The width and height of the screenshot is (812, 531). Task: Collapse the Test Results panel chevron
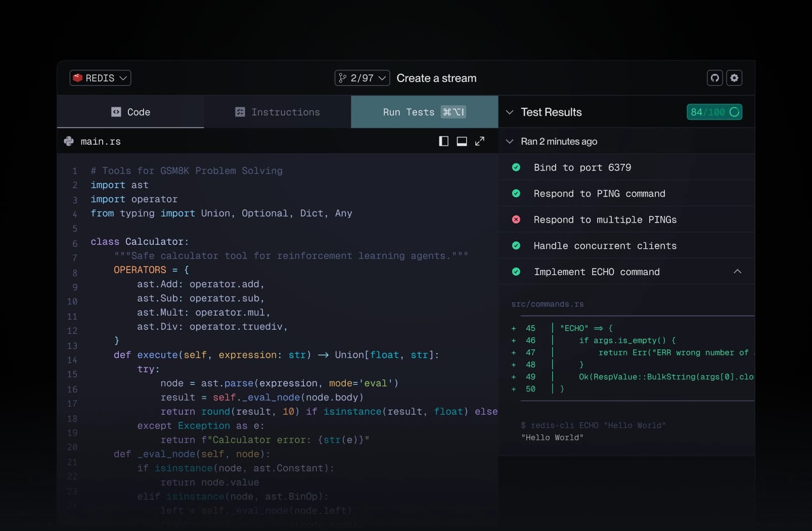(510, 112)
